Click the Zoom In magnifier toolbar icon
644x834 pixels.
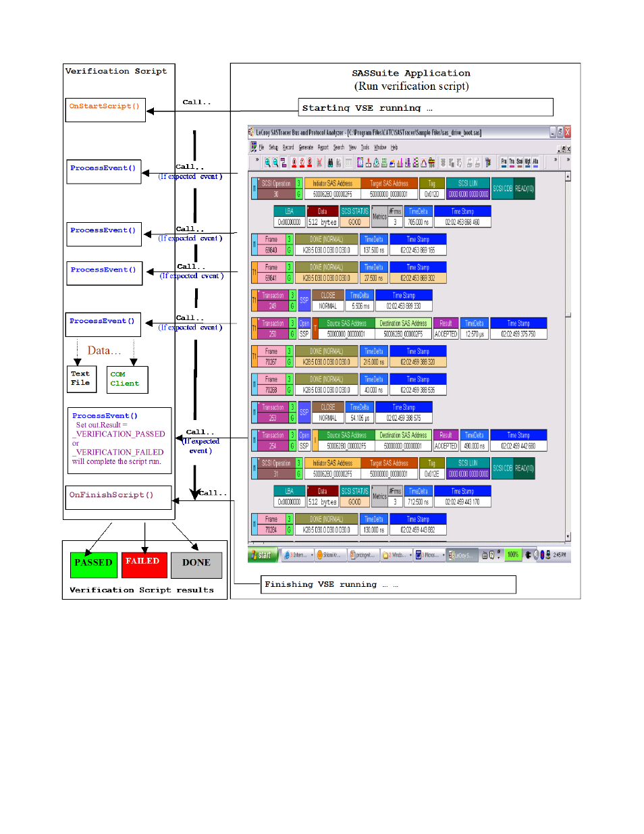pos(267,162)
